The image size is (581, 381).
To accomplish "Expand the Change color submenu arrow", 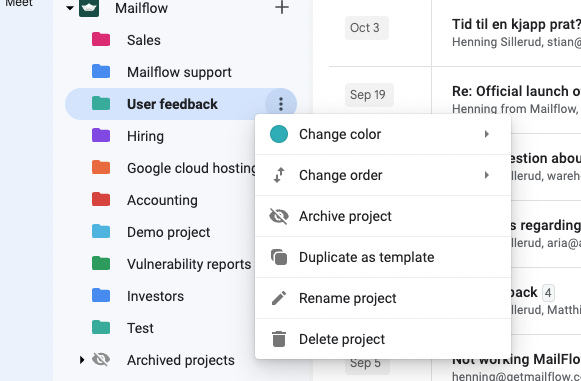I will click(x=487, y=134).
